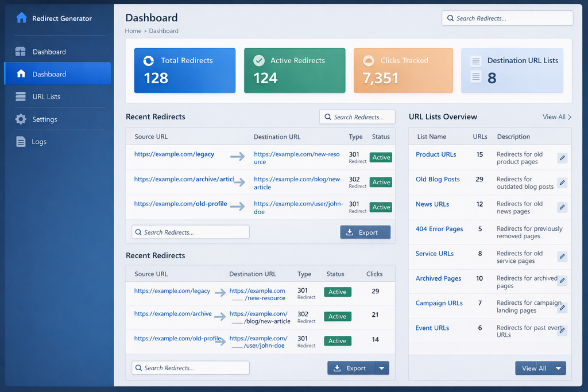Click the Total Redirects refresh icon on card
Image resolution: width=588 pixels, height=392 pixels.
[x=148, y=61]
